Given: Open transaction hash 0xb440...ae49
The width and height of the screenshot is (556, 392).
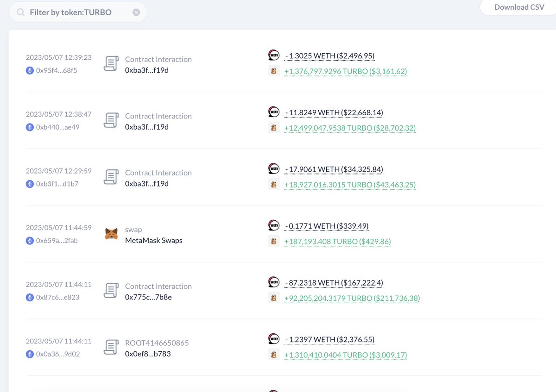Looking at the screenshot, I should point(57,127).
